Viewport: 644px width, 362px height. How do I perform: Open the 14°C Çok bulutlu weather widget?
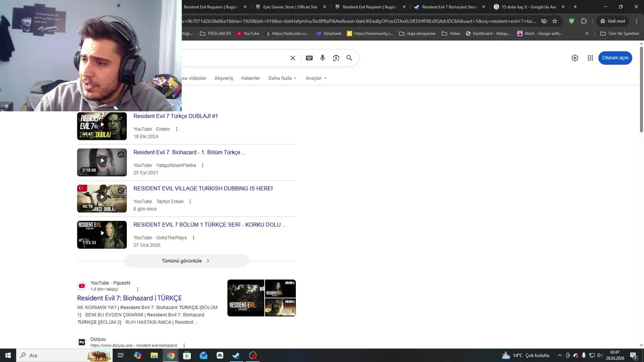coord(525,355)
